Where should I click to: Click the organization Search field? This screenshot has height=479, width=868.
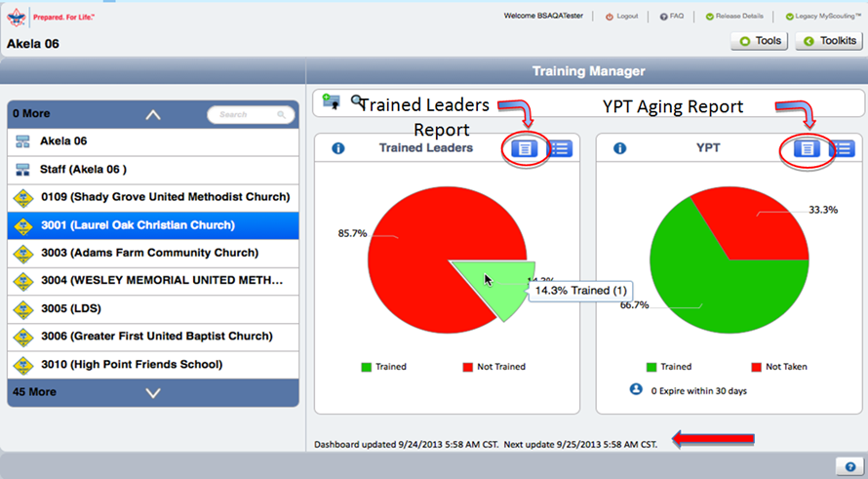pyautogui.click(x=251, y=115)
